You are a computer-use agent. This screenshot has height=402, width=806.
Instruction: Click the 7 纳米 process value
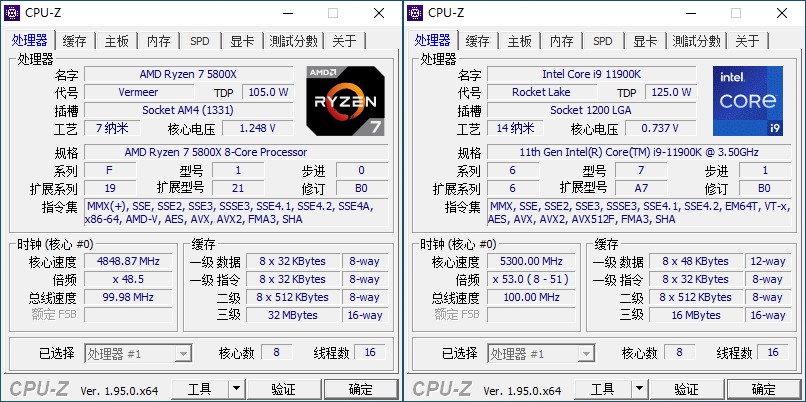click(112, 128)
